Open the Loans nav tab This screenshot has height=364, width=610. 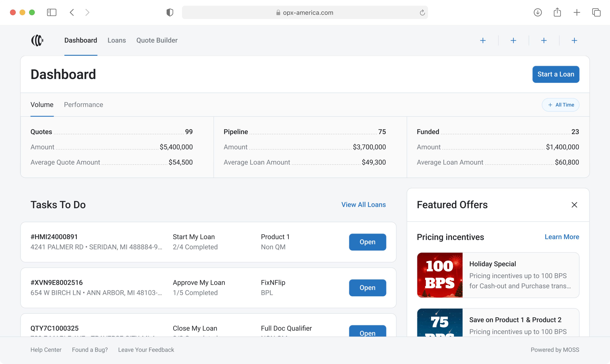pos(116,40)
